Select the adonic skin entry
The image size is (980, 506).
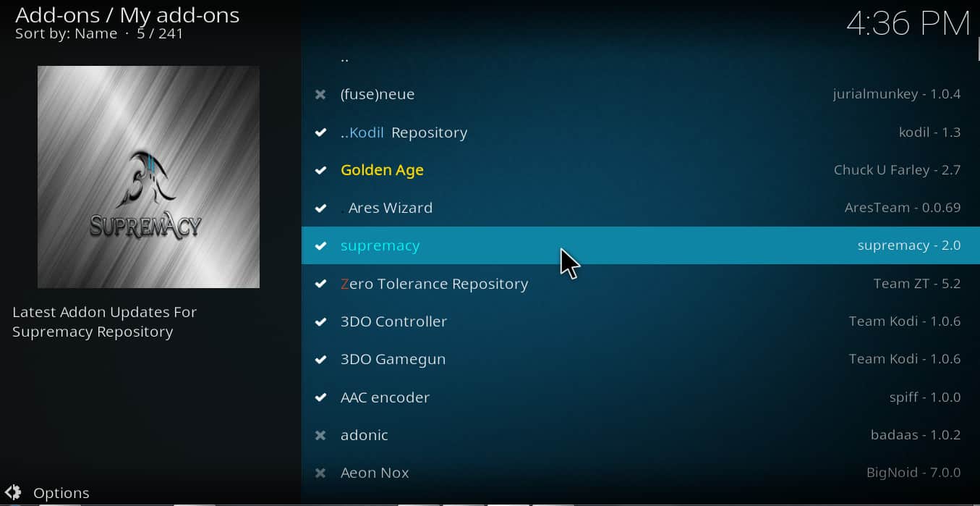641,435
